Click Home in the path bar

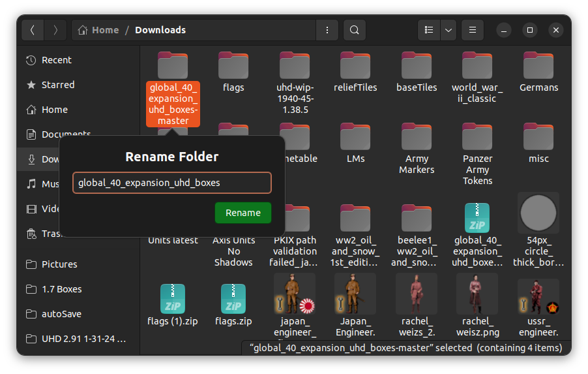pos(98,30)
